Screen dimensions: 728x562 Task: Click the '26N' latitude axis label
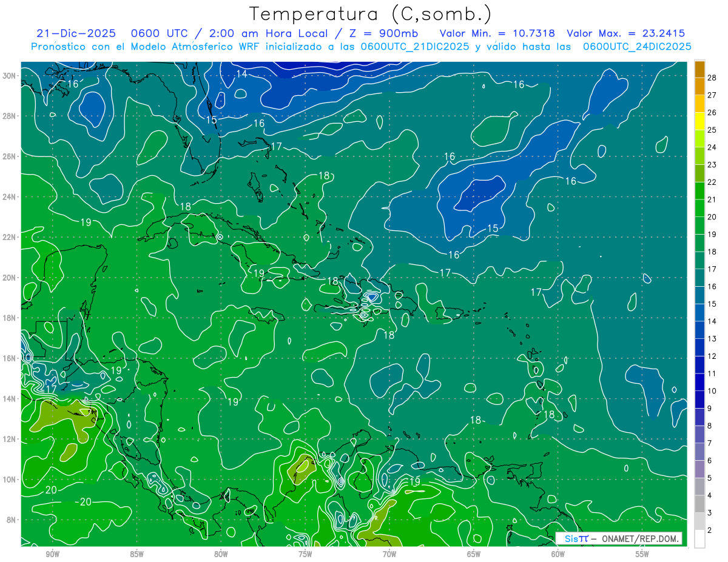(x=9, y=156)
